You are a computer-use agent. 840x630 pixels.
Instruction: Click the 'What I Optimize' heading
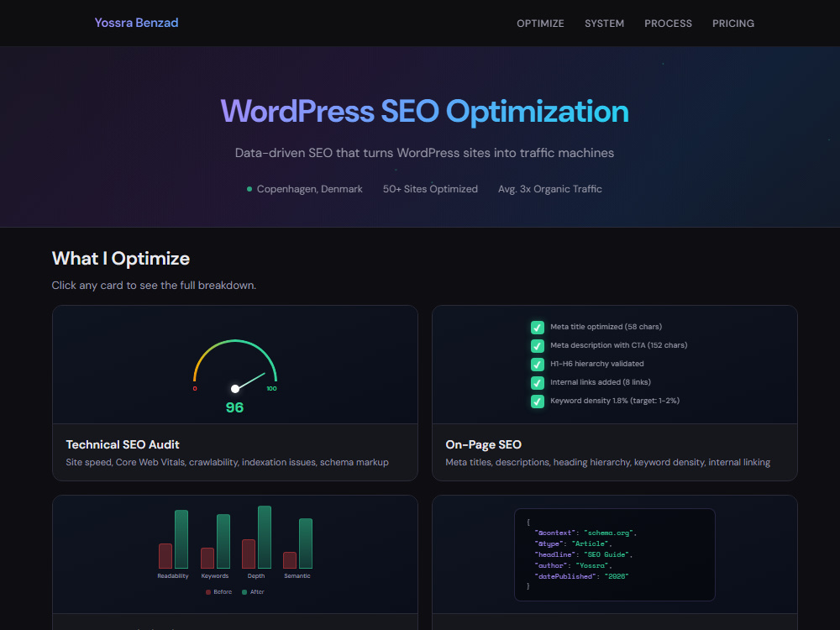click(120, 259)
